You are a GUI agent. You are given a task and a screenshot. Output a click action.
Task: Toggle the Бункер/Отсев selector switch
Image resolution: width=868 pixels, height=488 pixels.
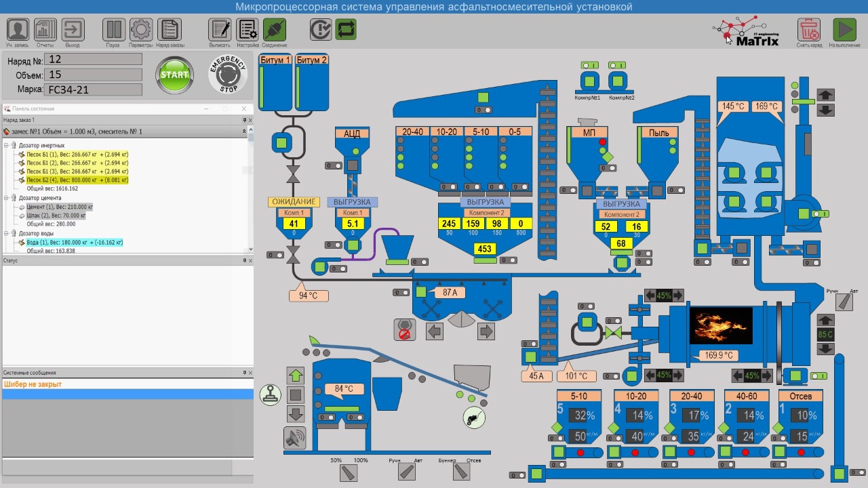pyautogui.click(x=463, y=472)
